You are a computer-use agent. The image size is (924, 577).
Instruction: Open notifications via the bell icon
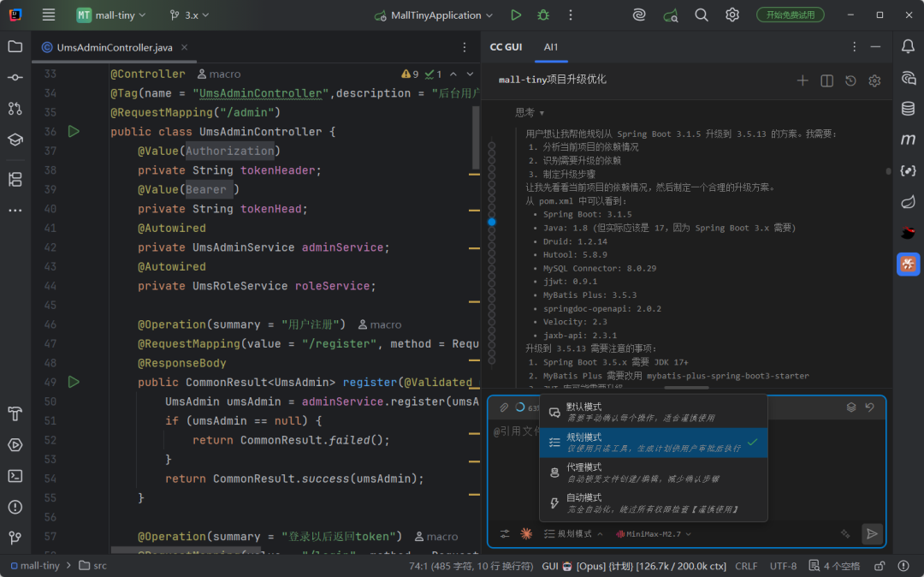tap(908, 46)
